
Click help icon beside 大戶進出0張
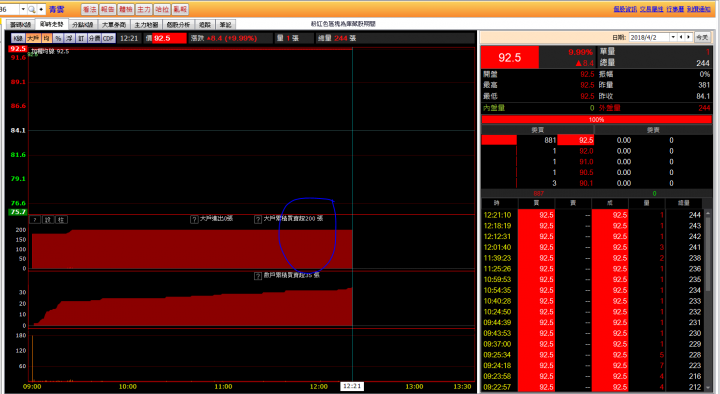coord(194,219)
